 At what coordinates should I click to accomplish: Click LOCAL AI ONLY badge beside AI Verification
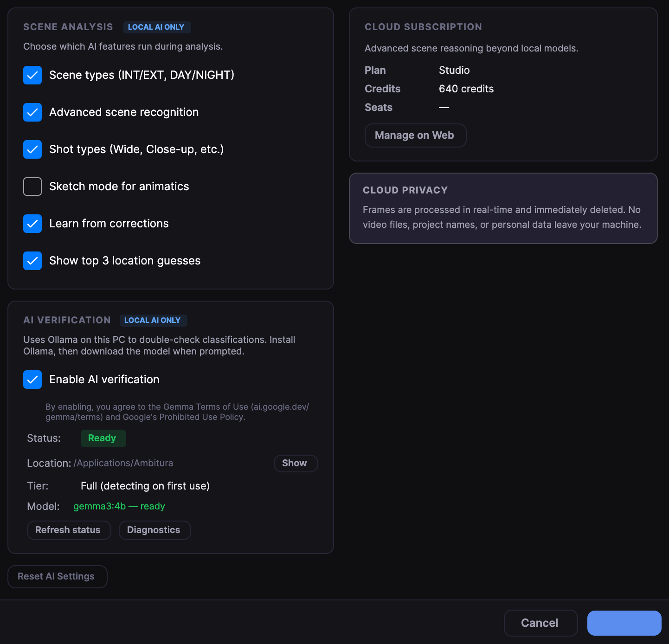click(x=153, y=321)
